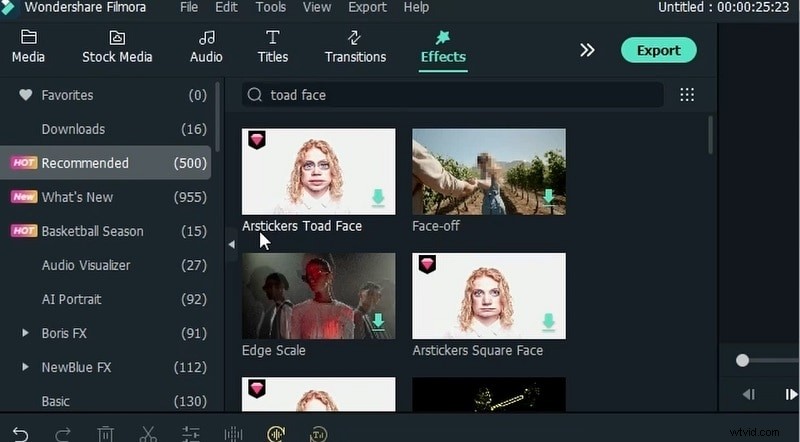Open the Help menu

416,7
